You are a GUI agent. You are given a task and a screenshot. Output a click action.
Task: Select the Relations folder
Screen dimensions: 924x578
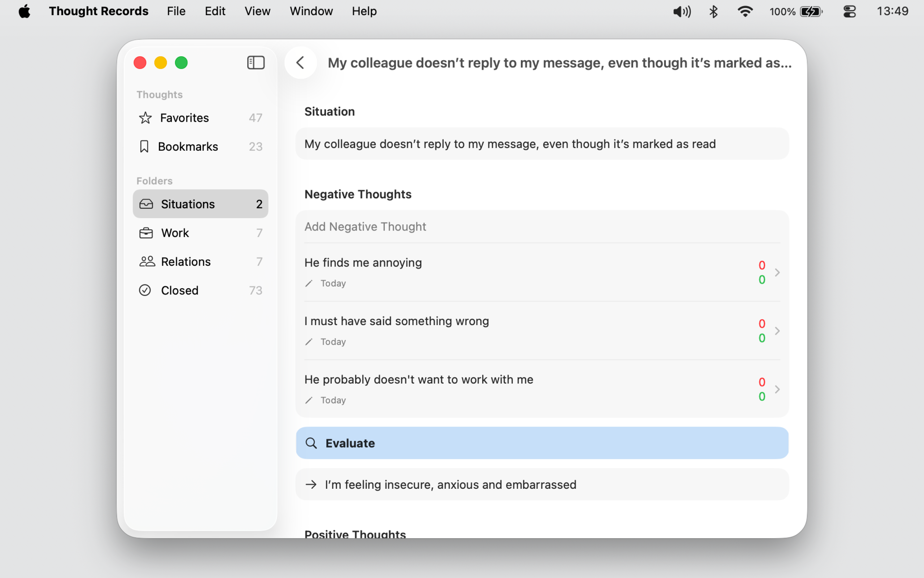click(200, 262)
